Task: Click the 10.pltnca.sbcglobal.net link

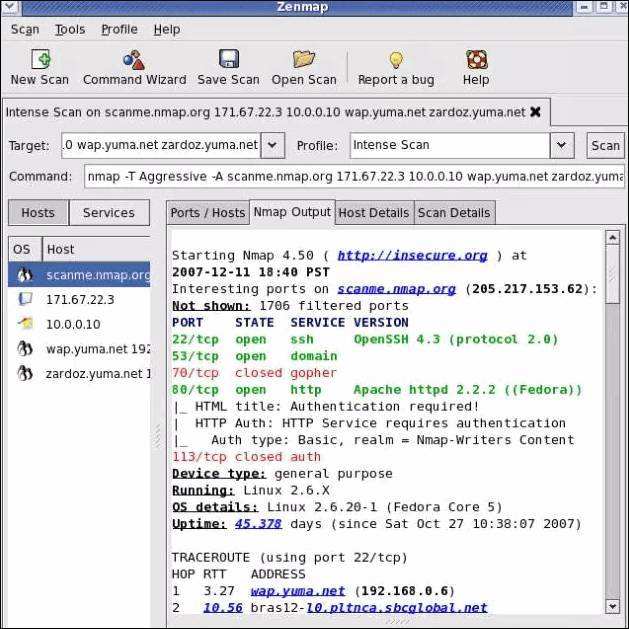Action: pyautogui.click(x=397, y=607)
